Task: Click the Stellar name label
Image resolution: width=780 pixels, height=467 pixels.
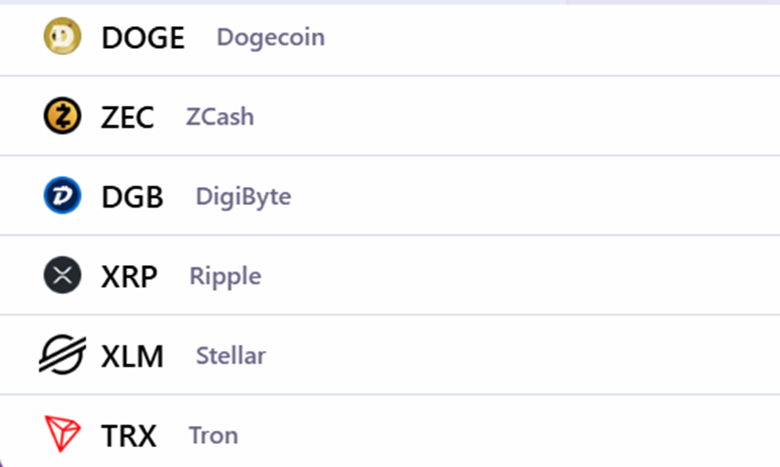Action: pyautogui.click(x=231, y=356)
